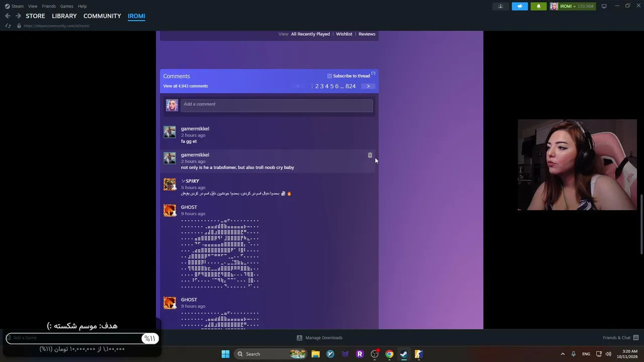Click the forward navigation arrow
The width and height of the screenshot is (644, 362).
(18, 16)
